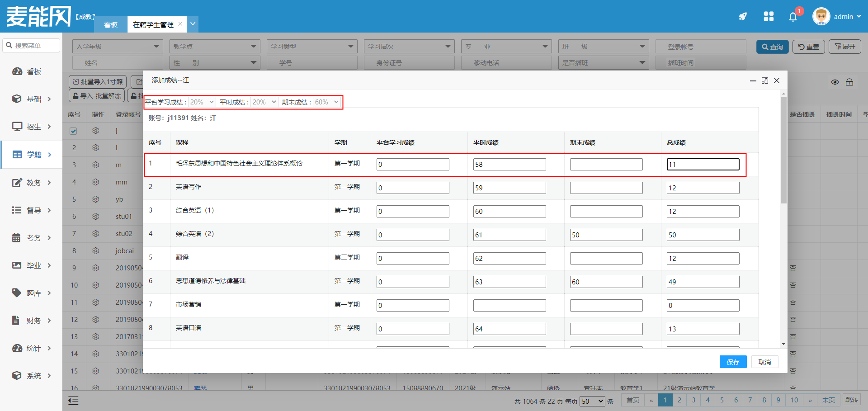
Task: Toggle the checkbox in first table row
Action: 73,131
